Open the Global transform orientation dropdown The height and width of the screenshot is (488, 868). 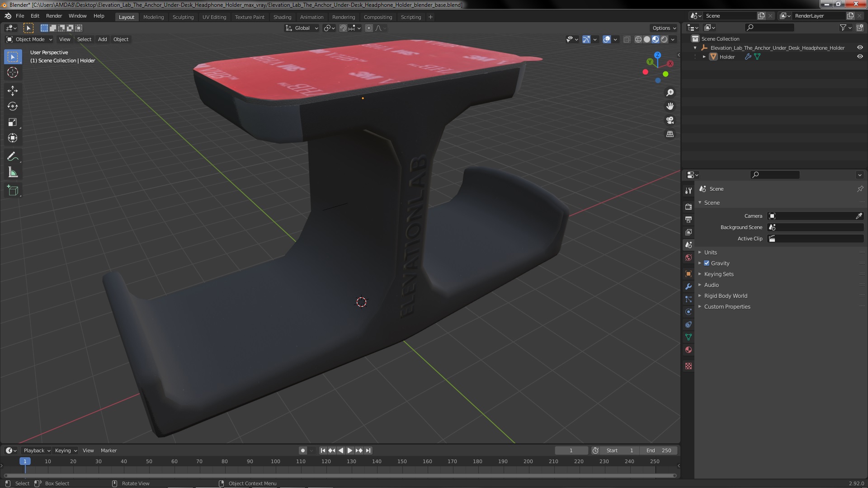(302, 28)
